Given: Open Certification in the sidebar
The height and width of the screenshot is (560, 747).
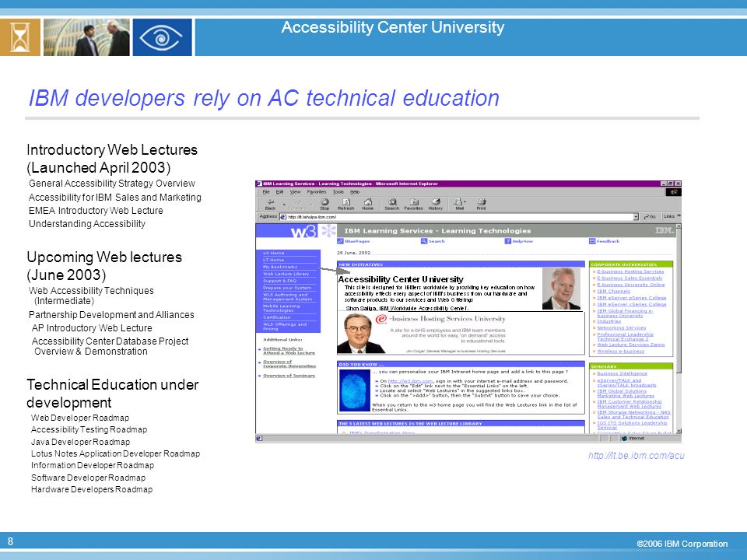Looking at the screenshot, I should (x=277, y=317).
